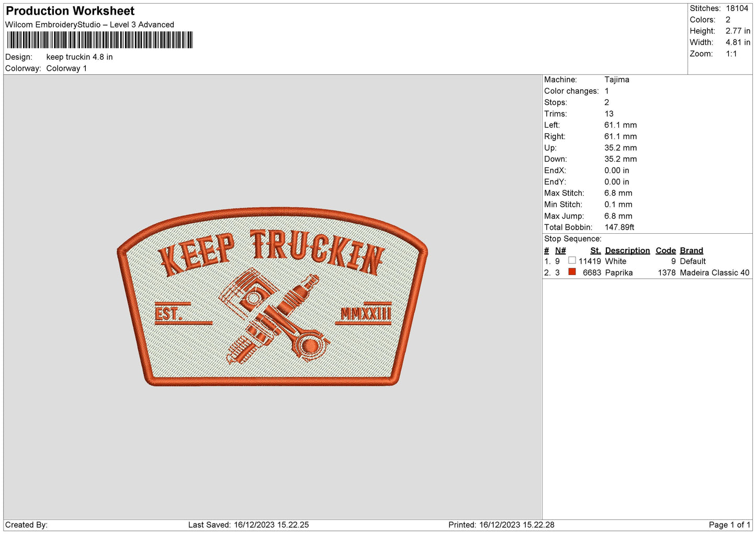The width and height of the screenshot is (756, 534).
Task: Click the 'Paprika' description cell
Action: tap(618, 272)
